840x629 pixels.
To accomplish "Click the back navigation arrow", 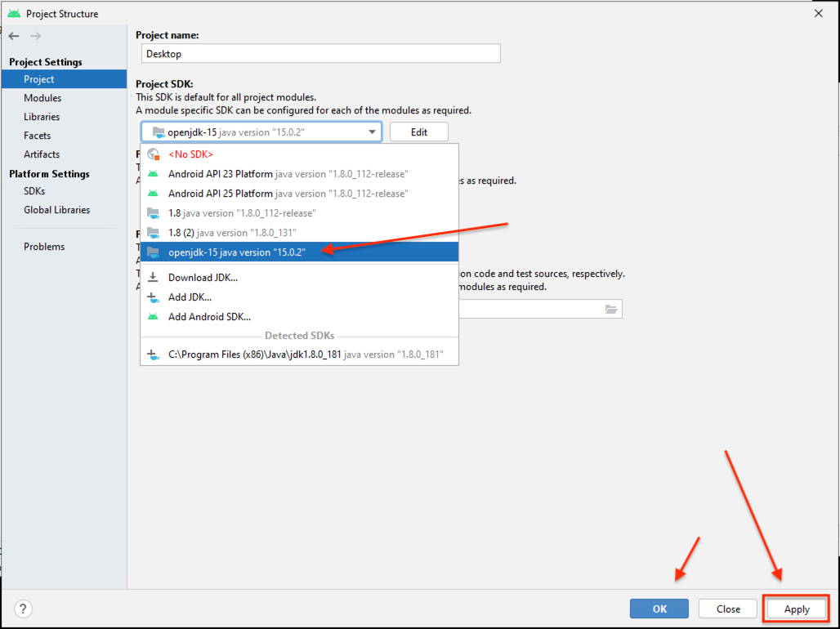I will tap(14, 36).
